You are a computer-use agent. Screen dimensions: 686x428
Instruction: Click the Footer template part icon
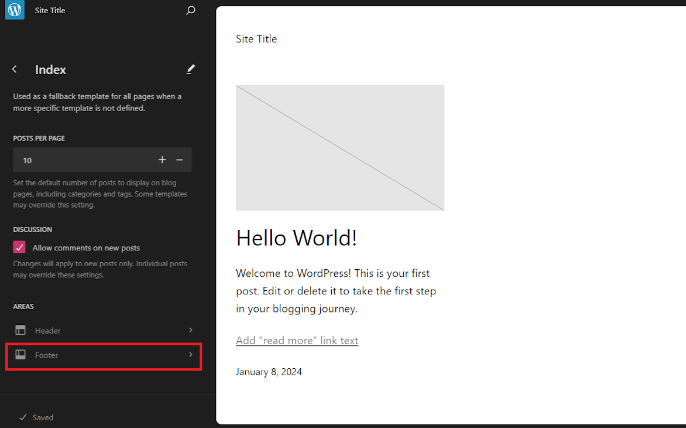(x=20, y=355)
